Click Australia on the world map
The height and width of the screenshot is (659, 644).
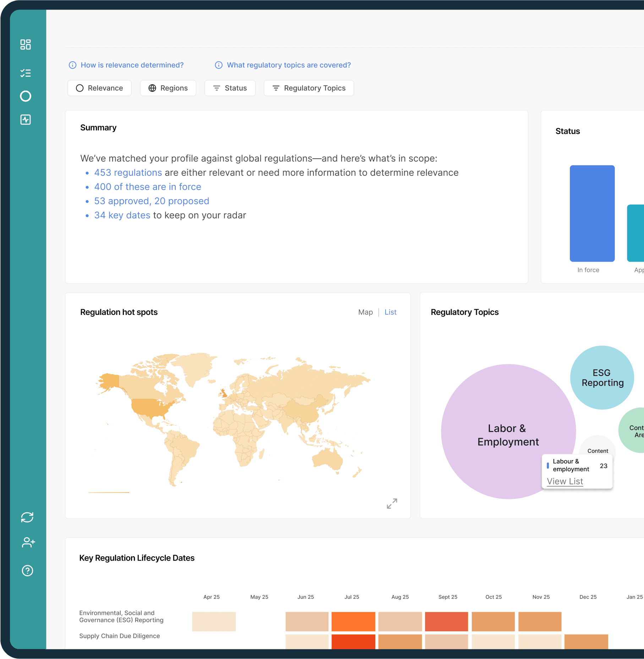click(327, 459)
